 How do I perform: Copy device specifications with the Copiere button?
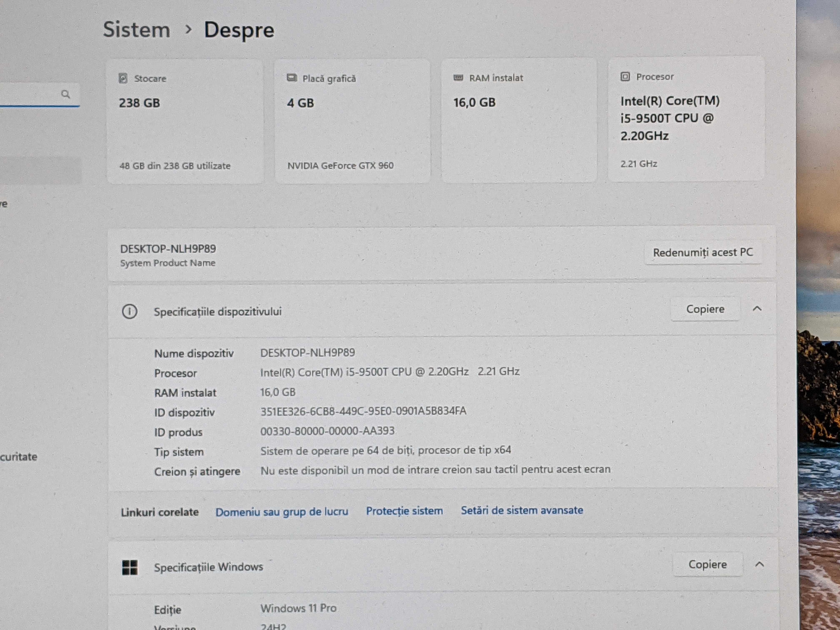point(705,309)
